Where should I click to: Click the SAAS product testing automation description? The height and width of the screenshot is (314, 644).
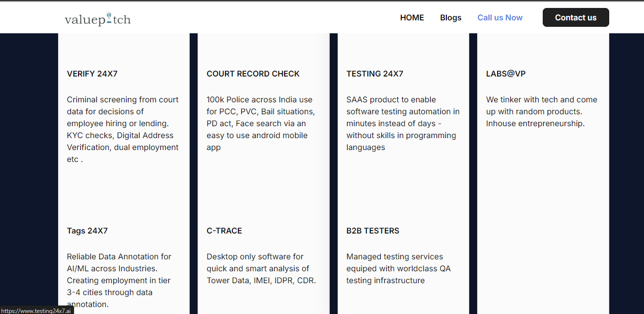tap(403, 123)
